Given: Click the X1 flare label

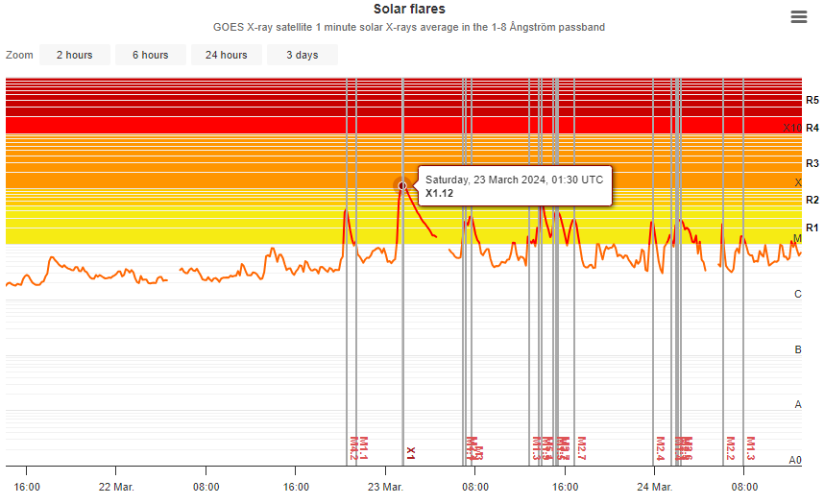Looking at the screenshot, I should tap(411, 451).
